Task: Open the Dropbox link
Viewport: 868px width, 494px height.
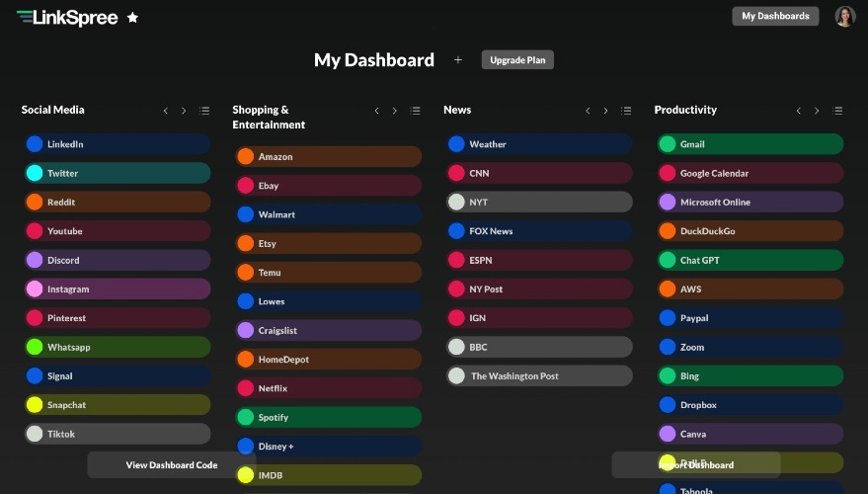Action: [750, 405]
